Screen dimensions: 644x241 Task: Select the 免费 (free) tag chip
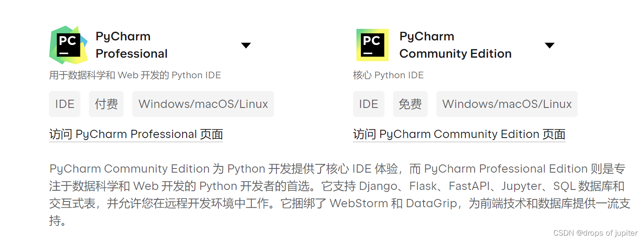click(x=410, y=104)
